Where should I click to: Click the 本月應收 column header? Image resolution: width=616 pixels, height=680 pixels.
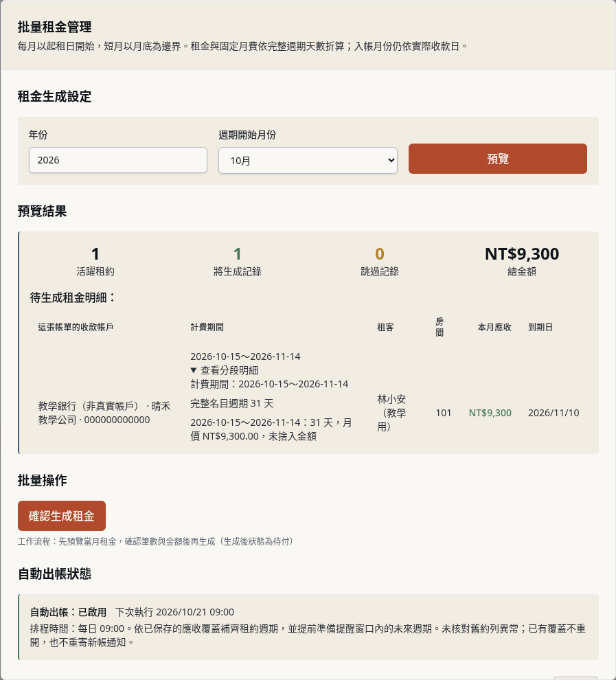[x=494, y=327]
